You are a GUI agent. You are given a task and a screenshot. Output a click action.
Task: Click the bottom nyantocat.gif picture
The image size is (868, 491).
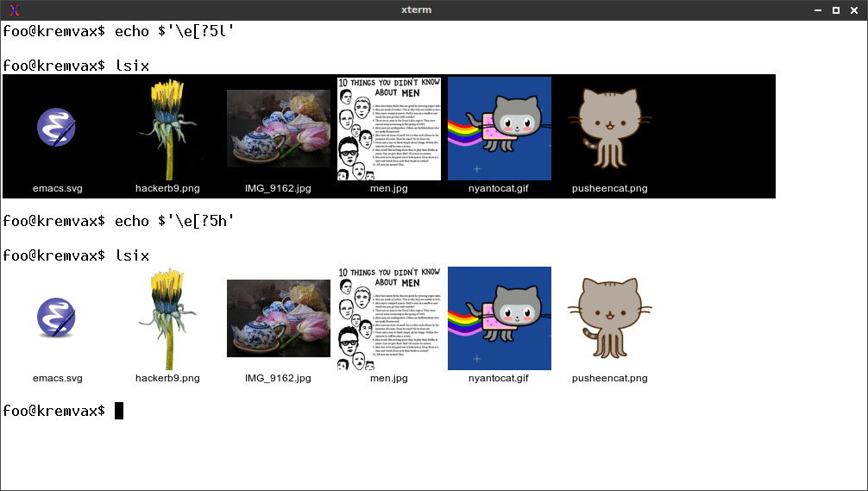pos(500,318)
